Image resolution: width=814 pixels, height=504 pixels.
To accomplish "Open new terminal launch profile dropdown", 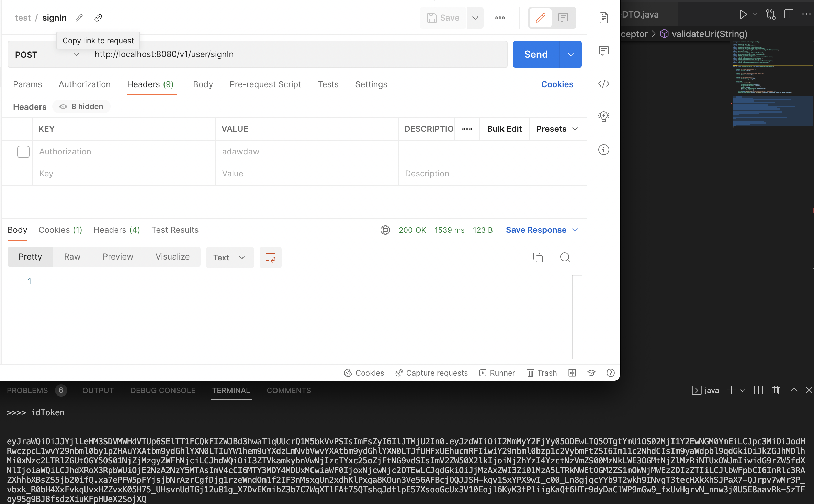I will click(743, 390).
